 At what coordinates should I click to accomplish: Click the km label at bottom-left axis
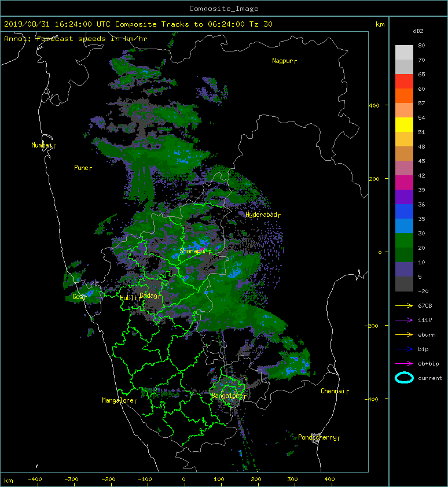pyautogui.click(x=9, y=481)
